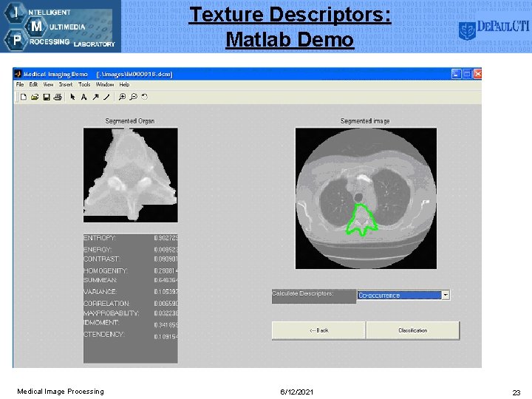Click the Medical Image Processing footer text
The height and width of the screenshot is (399, 532).
tap(61, 391)
